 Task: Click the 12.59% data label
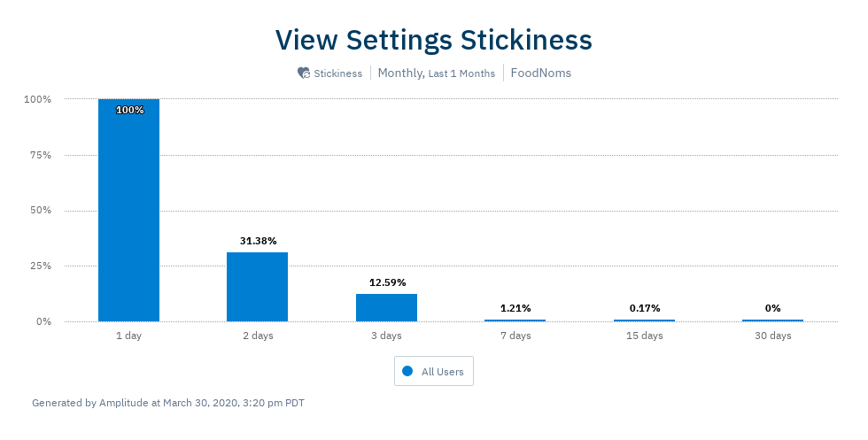click(388, 282)
